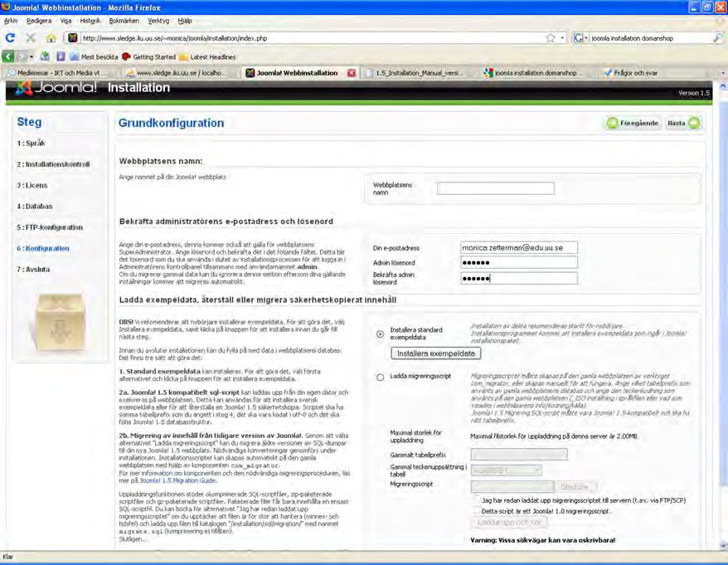The image size is (728, 565).
Task: Click the Gammalt tabellprefix field
Action: click(519, 455)
